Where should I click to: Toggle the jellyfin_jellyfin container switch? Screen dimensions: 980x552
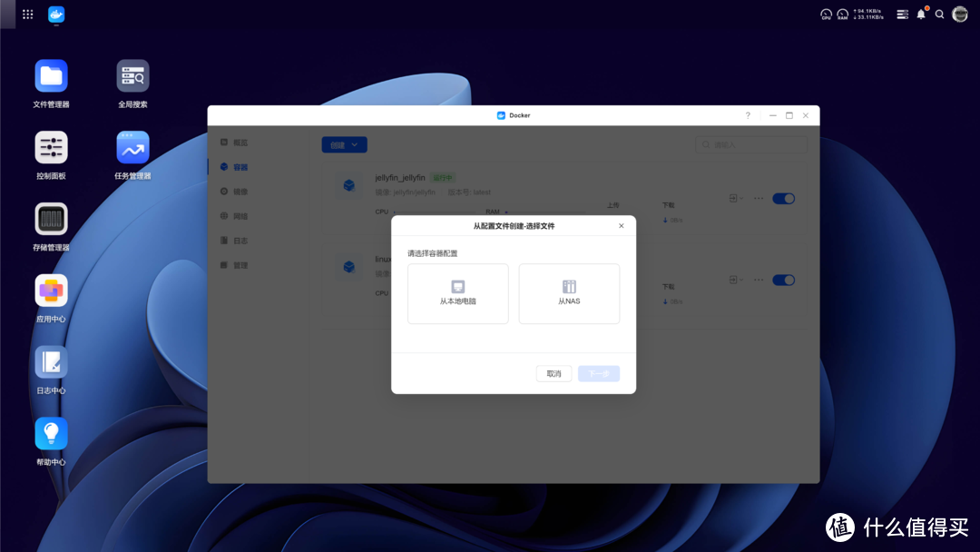pyautogui.click(x=784, y=199)
